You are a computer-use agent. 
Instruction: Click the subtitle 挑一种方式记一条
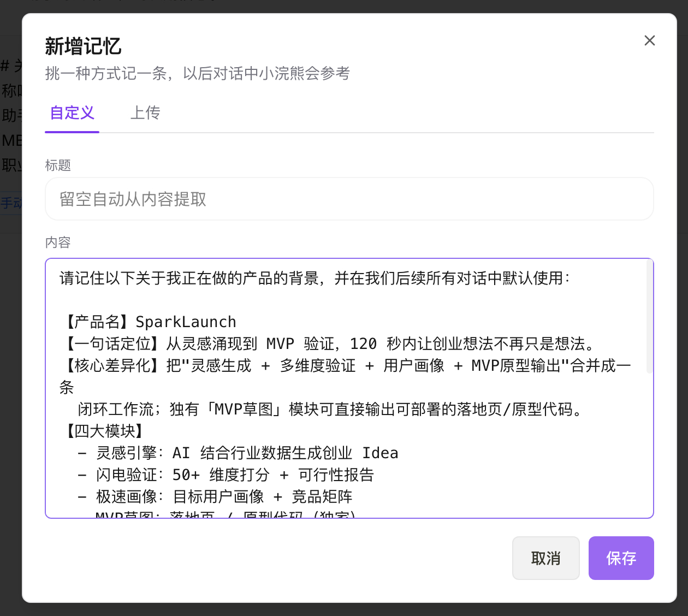[x=197, y=73]
